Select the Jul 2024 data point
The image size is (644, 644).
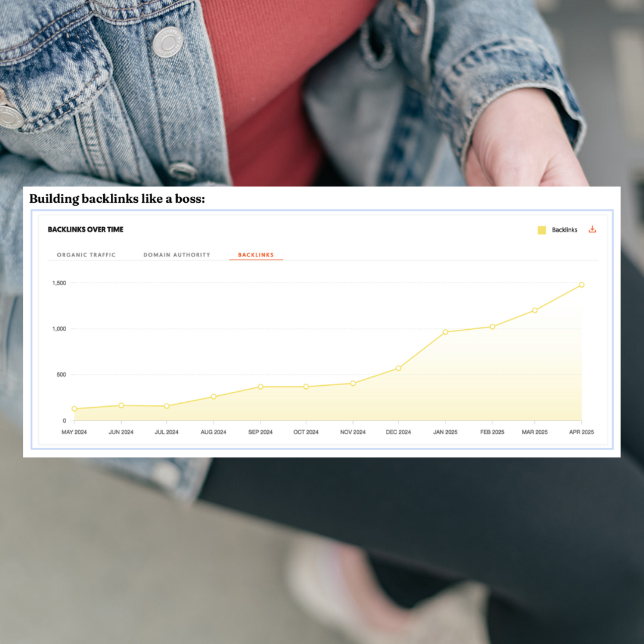point(167,406)
